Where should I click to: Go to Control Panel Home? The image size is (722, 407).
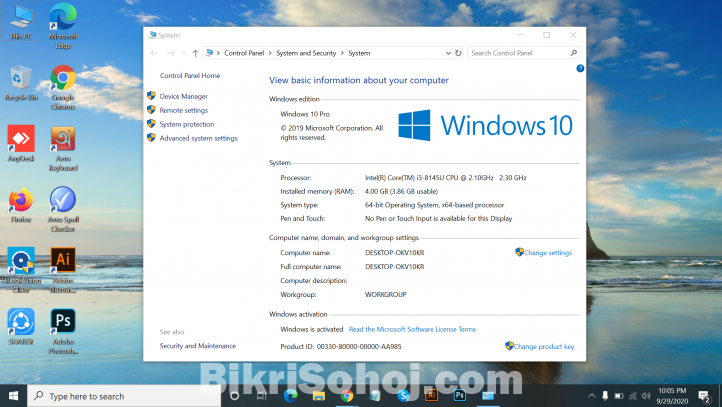(x=190, y=76)
